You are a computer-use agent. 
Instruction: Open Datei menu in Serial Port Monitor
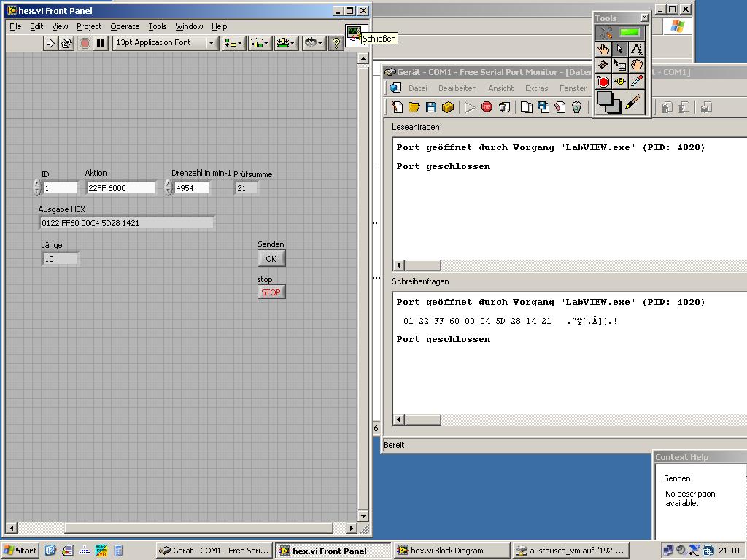pyautogui.click(x=417, y=88)
